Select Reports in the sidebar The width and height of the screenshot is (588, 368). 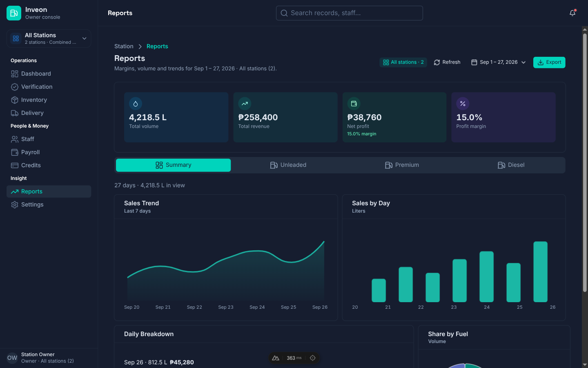click(x=49, y=191)
